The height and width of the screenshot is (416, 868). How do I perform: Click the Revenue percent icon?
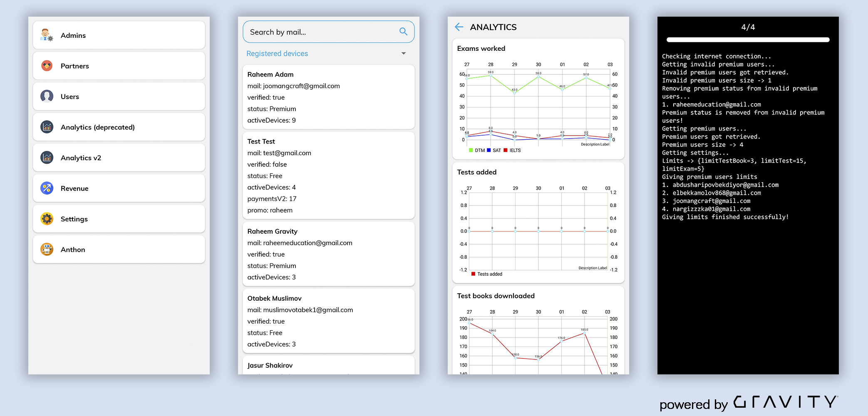point(47,188)
